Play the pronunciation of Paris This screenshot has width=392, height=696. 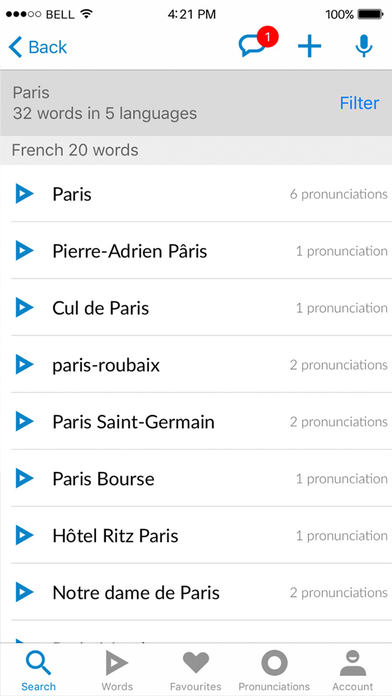click(x=24, y=194)
